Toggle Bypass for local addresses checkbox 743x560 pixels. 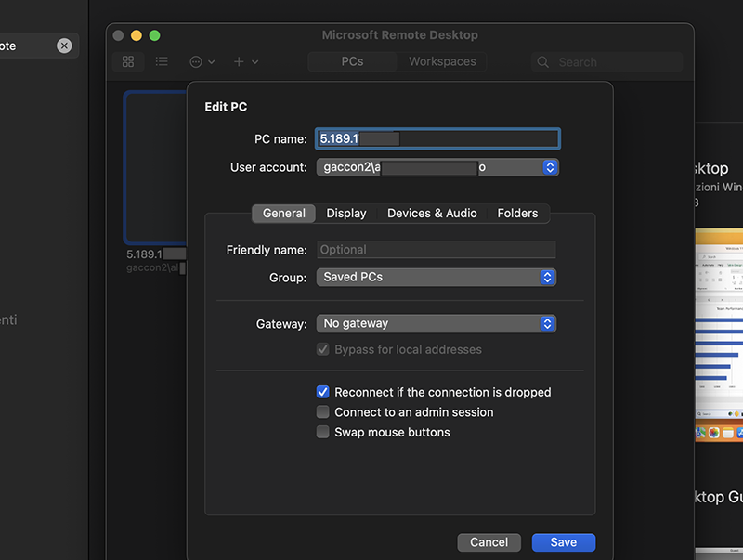click(x=322, y=349)
